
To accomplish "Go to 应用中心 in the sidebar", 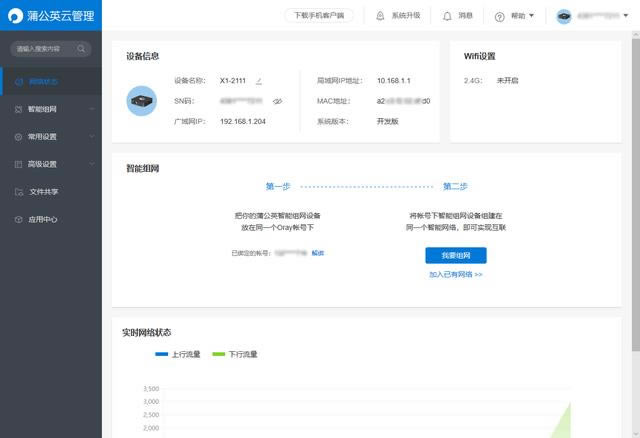I will tap(43, 219).
